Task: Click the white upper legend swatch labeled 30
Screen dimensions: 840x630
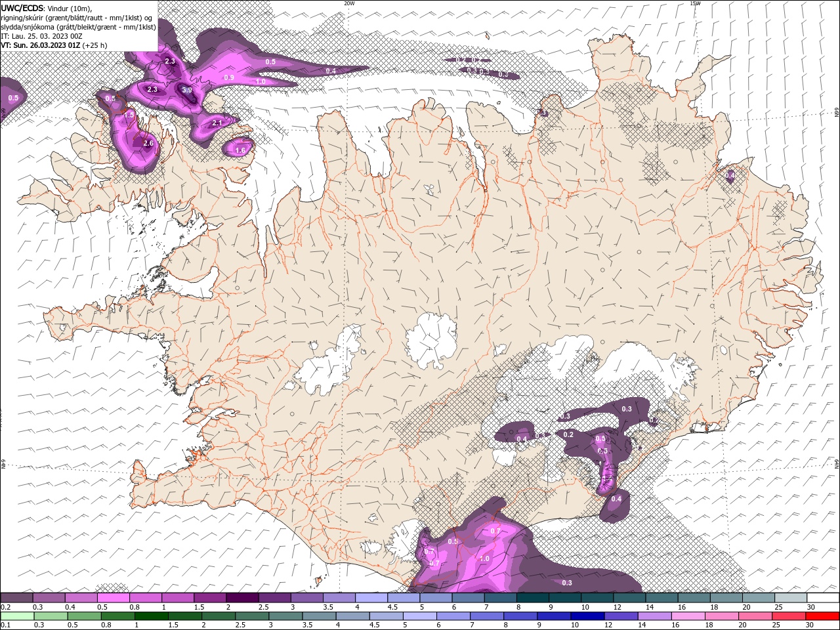Action: point(823,598)
